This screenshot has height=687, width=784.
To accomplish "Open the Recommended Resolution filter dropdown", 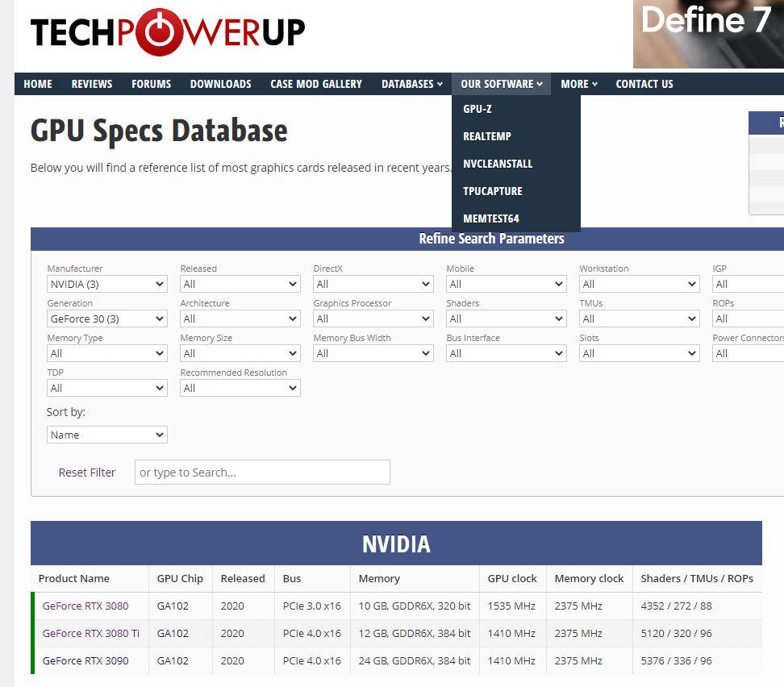I will [x=240, y=388].
